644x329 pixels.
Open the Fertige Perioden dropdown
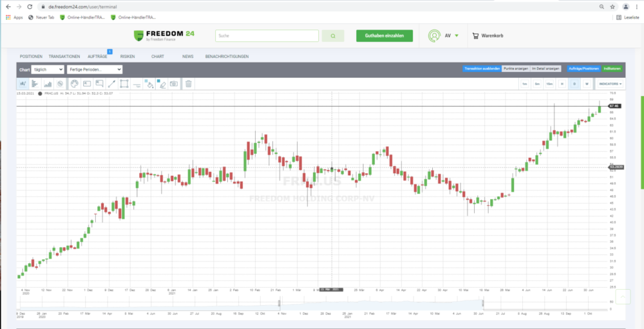tap(95, 70)
